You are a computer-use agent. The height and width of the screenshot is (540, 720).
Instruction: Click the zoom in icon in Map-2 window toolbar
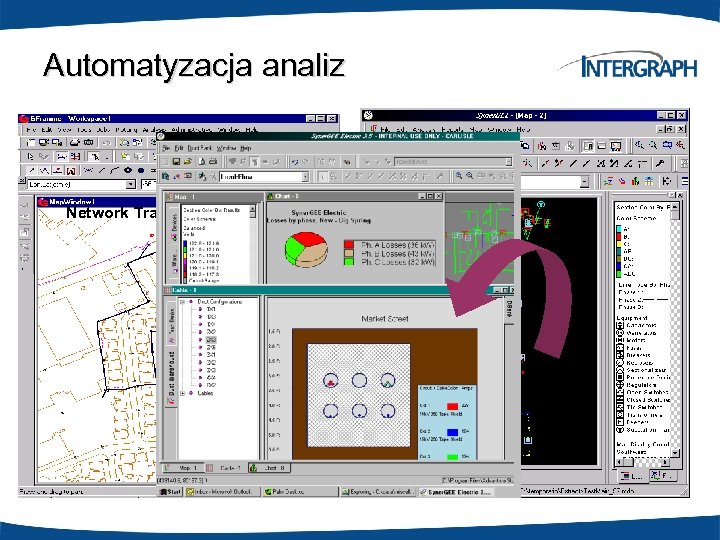pyautogui.click(x=639, y=145)
